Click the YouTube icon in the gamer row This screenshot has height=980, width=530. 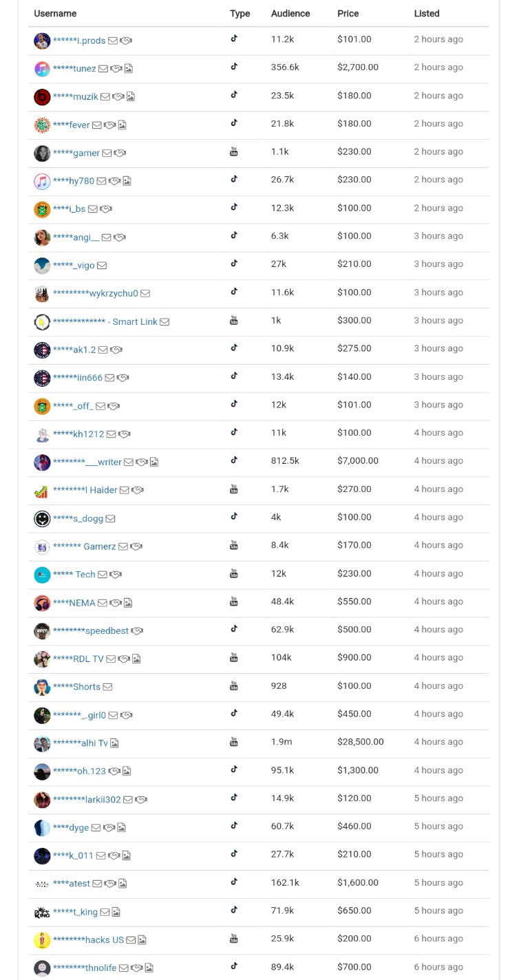click(x=234, y=151)
